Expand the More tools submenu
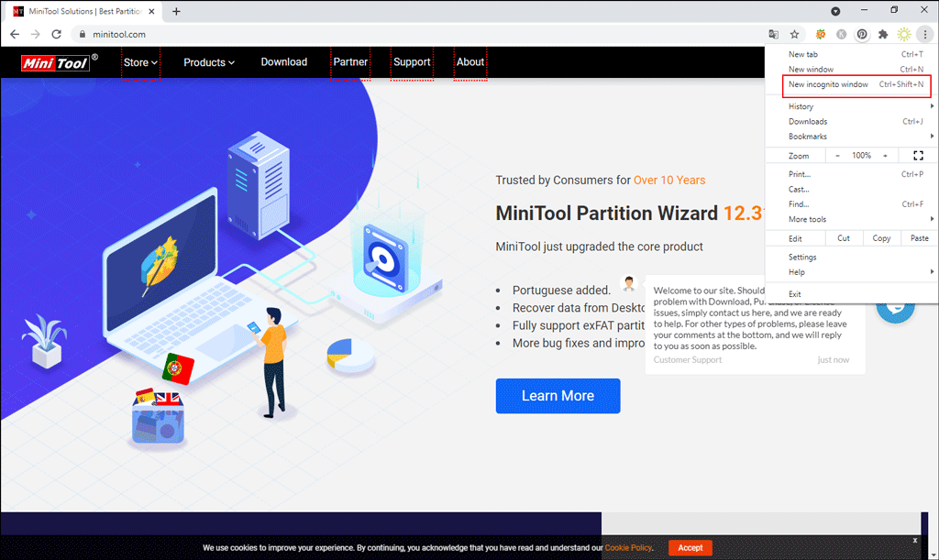 (852, 219)
